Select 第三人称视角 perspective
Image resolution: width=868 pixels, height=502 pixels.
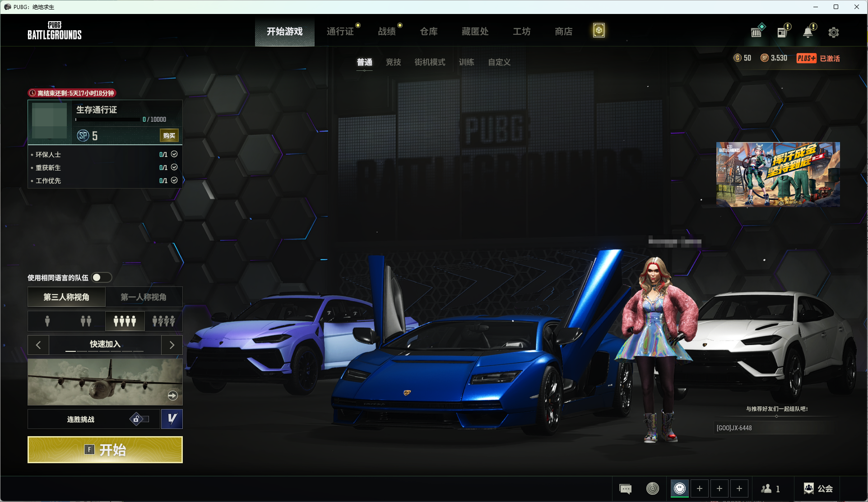pos(66,297)
